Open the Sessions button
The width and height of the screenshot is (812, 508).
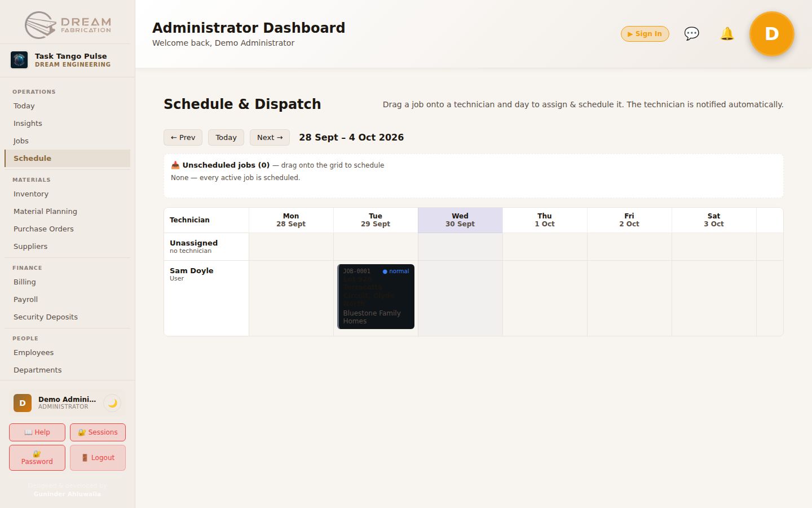98,432
